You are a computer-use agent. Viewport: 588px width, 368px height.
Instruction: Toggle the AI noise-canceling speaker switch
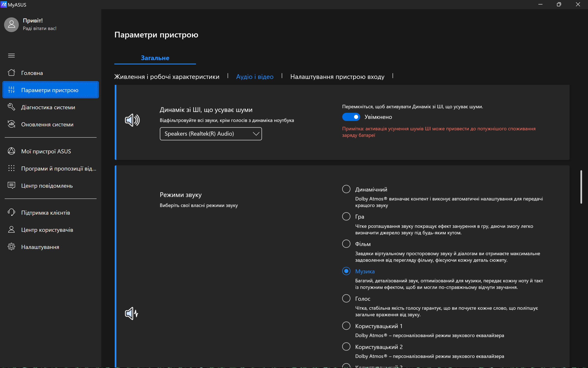[x=351, y=117]
